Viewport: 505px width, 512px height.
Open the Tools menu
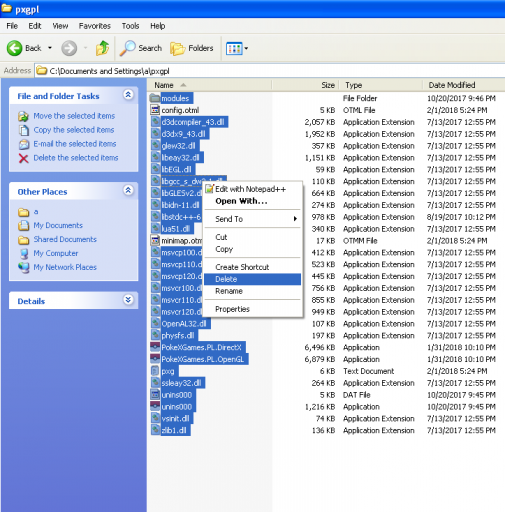[130, 26]
